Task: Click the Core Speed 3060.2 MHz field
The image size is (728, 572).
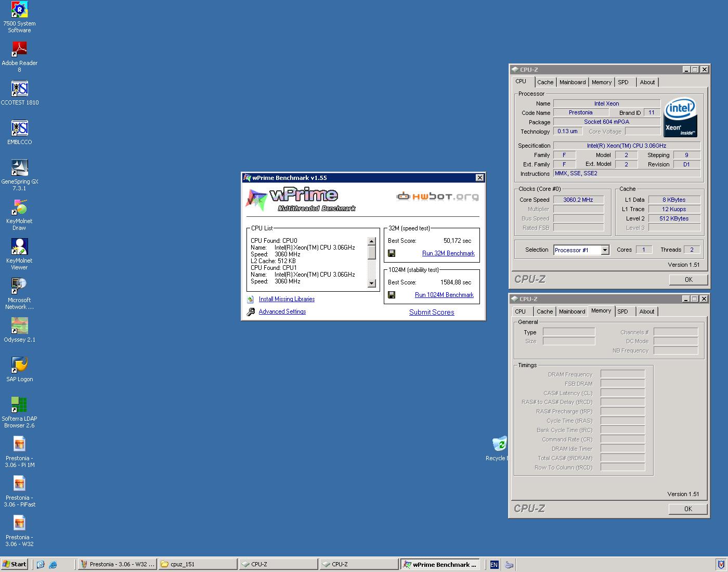Action: 578,200
